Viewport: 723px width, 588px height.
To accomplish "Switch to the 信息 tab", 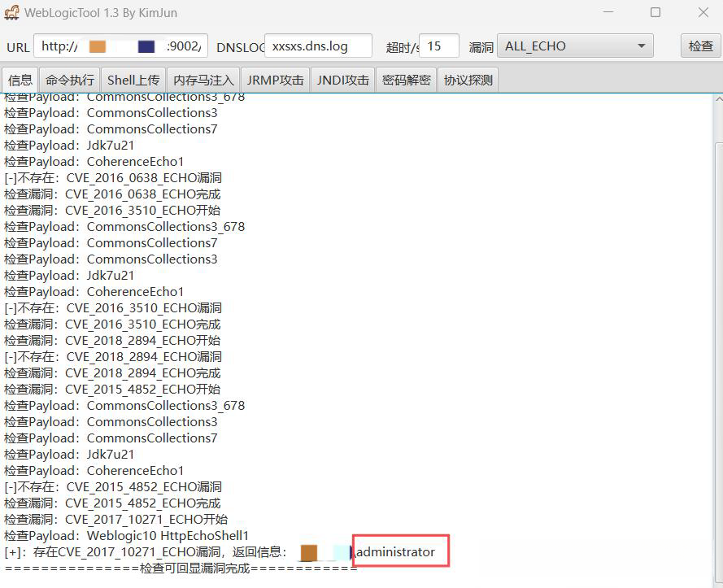I will point(20,81).
